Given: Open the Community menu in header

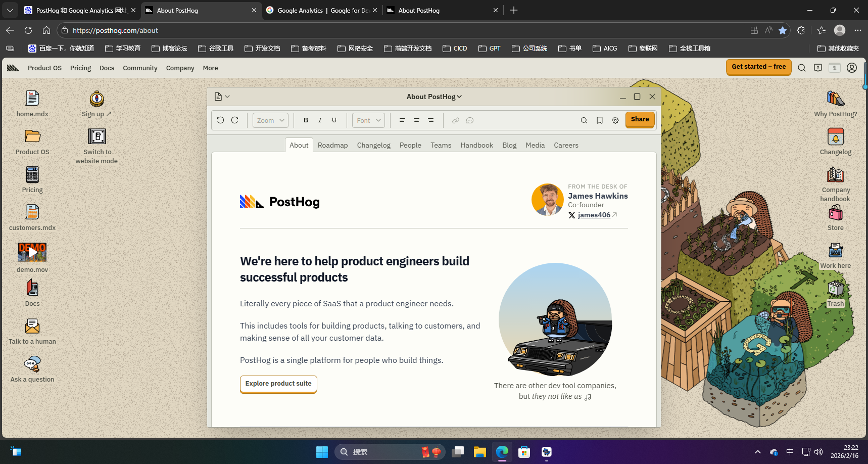Looking at the screenshot, I should [140, 68].
